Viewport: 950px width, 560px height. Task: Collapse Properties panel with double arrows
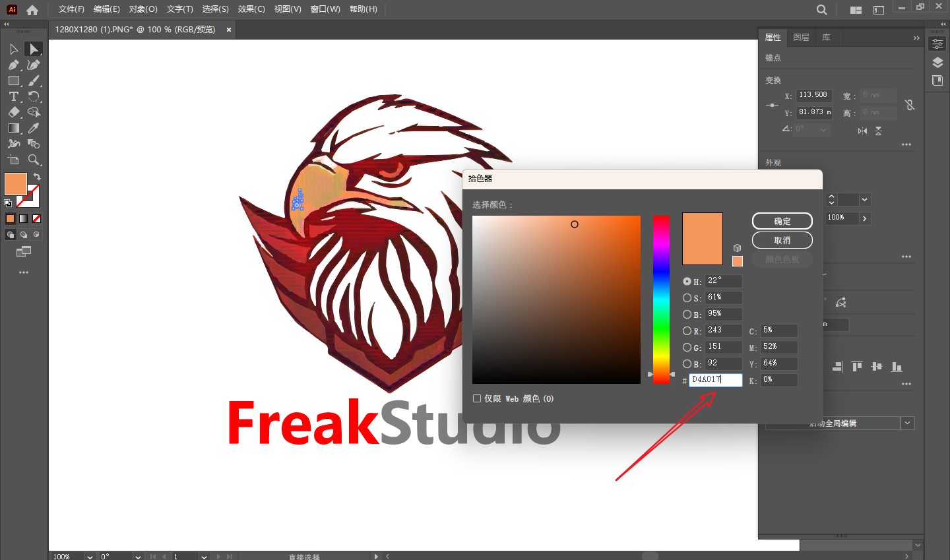pos(916,38)
